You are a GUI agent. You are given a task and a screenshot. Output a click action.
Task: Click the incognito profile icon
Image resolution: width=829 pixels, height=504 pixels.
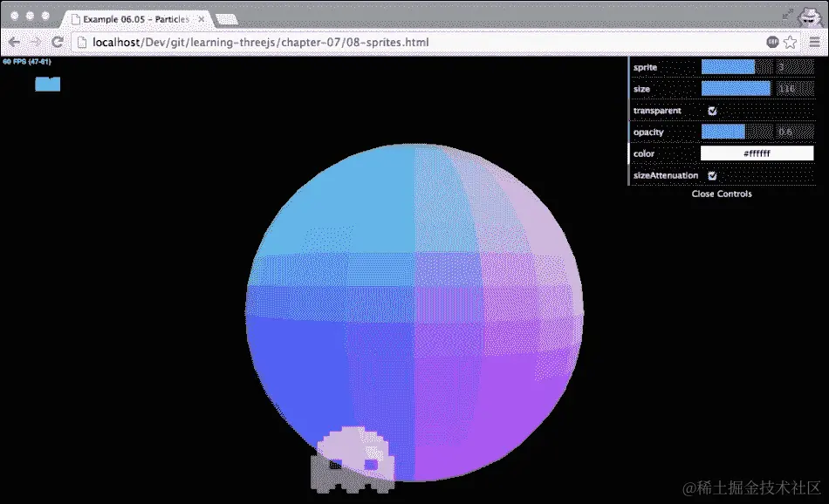point(809,17)
